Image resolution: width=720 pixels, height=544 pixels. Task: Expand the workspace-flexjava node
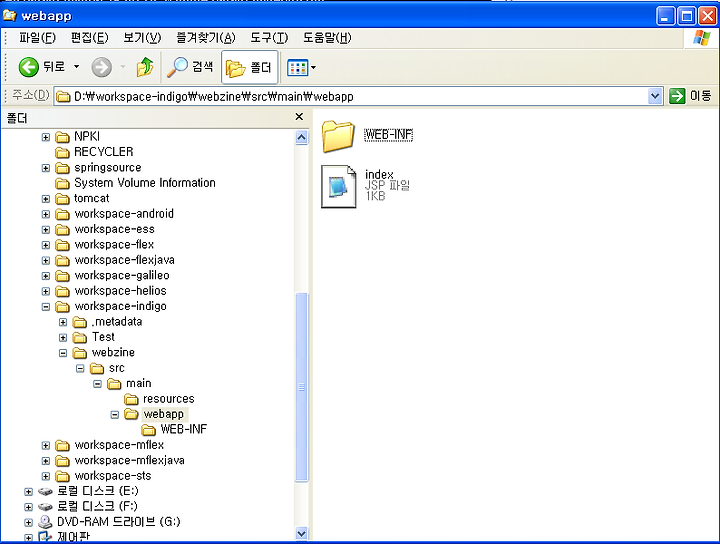tap(45, 260)
